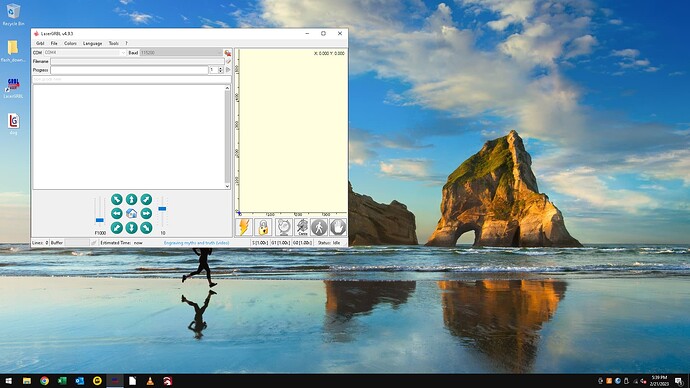Click the walking figure resume button
The image size is (690, 388).
(x=319, y=227)
